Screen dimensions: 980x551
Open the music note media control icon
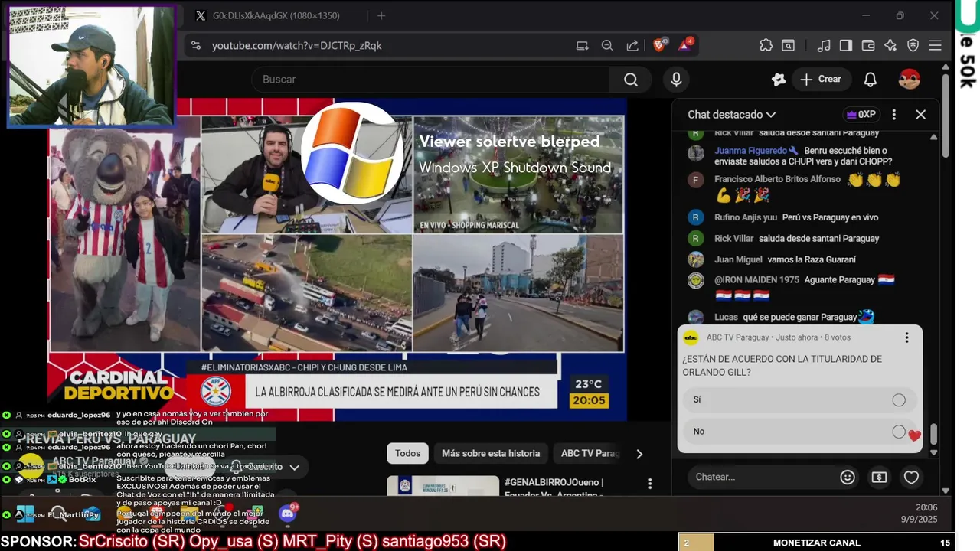(x=824, y=46)
